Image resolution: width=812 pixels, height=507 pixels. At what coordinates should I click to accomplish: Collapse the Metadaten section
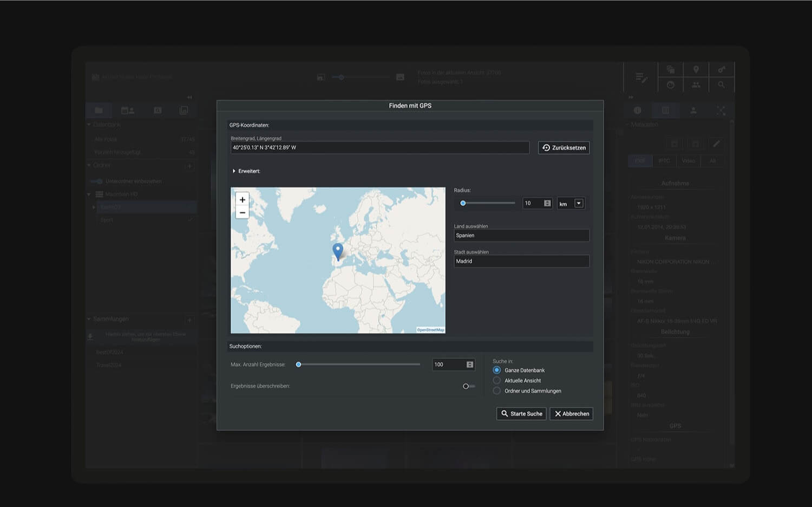(x=627, y=125)
